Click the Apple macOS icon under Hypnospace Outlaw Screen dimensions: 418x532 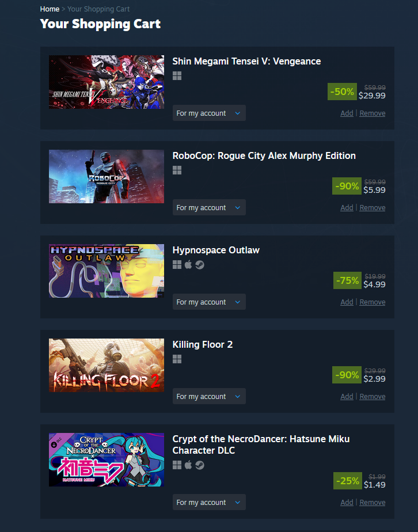click(188, 264)
